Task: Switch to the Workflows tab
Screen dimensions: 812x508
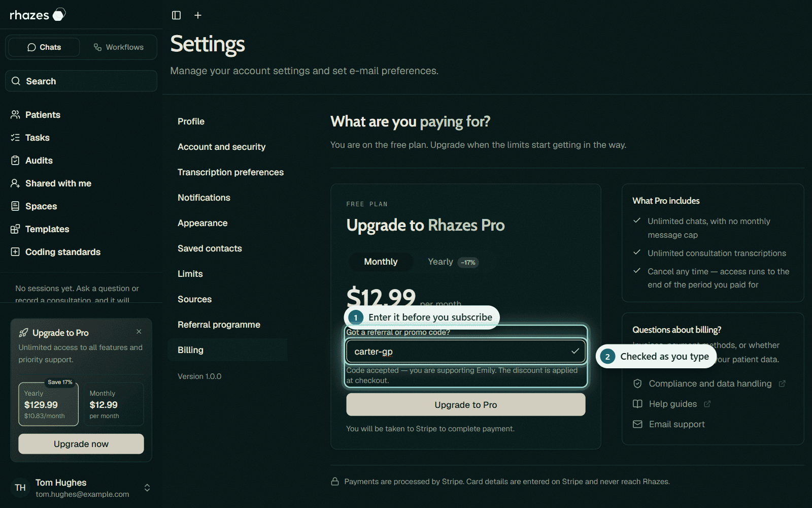Action: click(119, 47)
